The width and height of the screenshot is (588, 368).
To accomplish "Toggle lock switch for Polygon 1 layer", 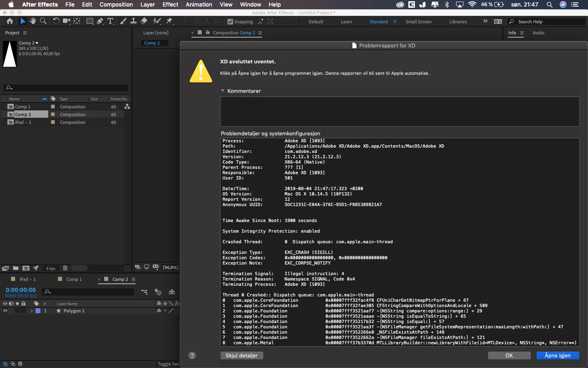I will tap(24, 311).
